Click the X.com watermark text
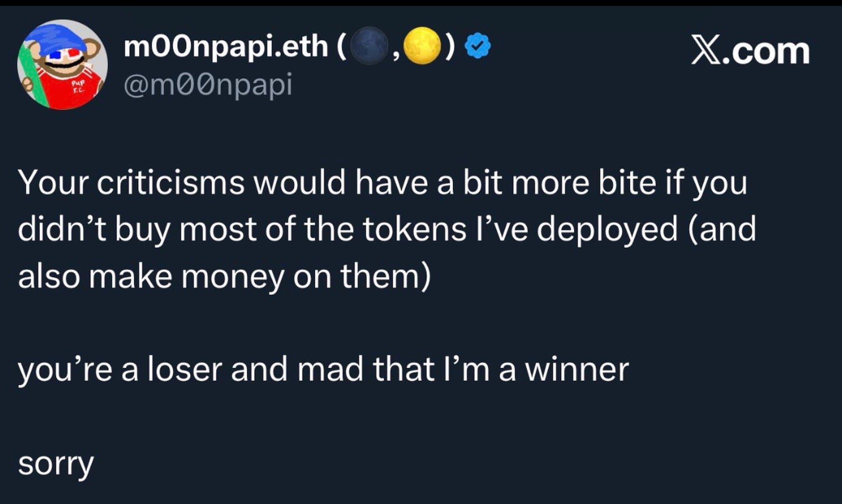 [x=750, y=52]
